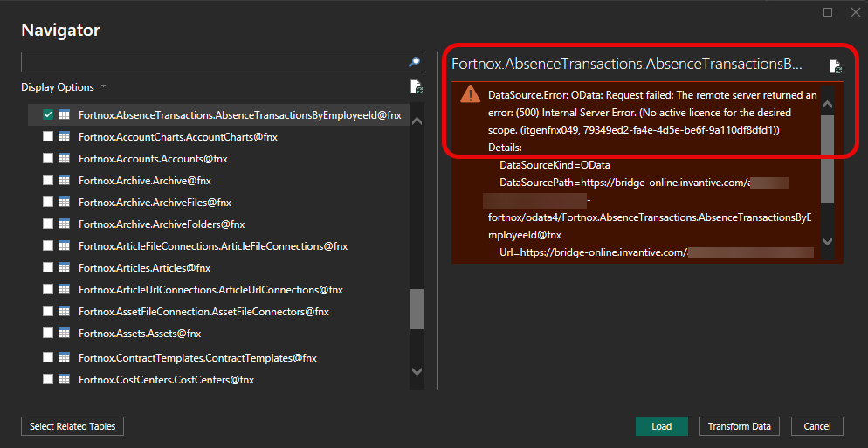This screenshot has width=868, height=448.
Task: Focus the navigator search input field
Action: 212,62
